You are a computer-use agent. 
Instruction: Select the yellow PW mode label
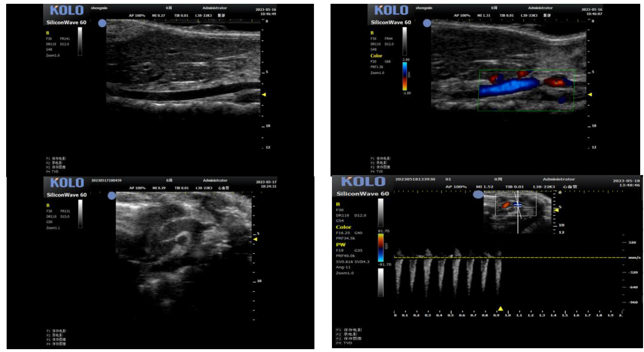[x=341, y=245]
